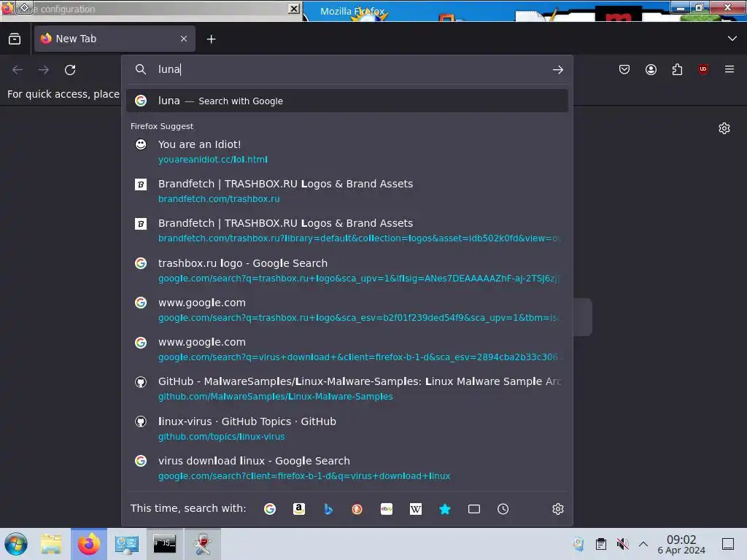The image size is (747, 560).
Task: Close the New Tab tab
Action: pos(184,39)
